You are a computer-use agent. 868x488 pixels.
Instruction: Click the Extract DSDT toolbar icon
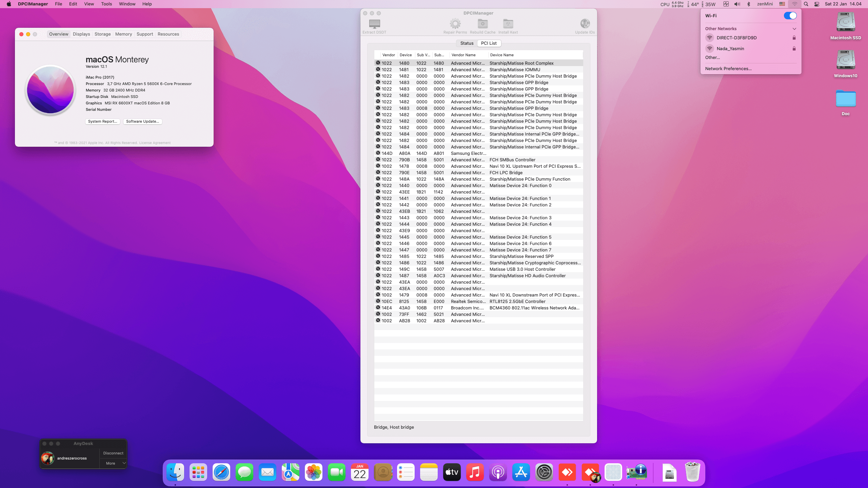[374, 24]
